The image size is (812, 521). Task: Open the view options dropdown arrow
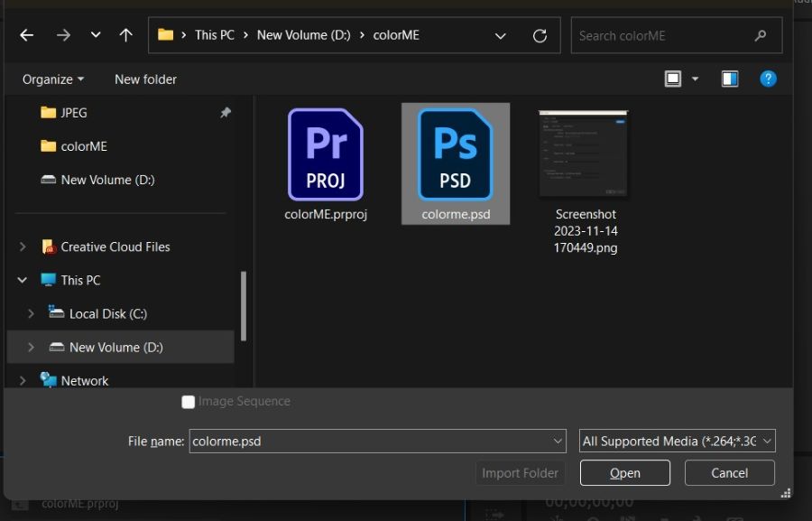(695, 79)
